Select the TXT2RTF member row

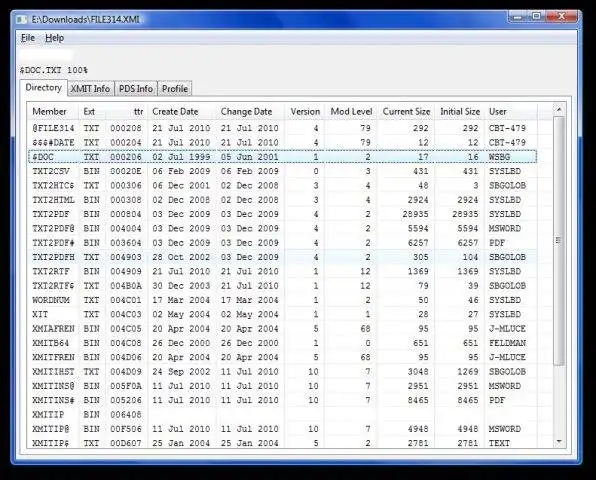(x=282, y=271)
